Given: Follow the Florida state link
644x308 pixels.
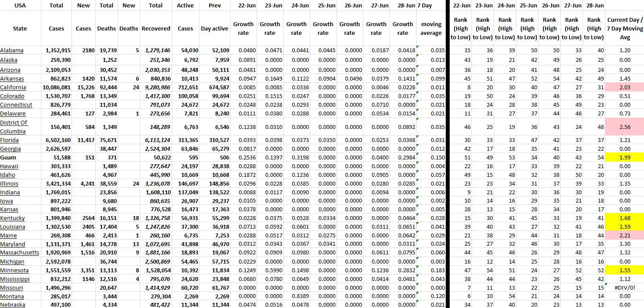Looking at the screenshot, I should pyautogui.click(x=10, y=140).
